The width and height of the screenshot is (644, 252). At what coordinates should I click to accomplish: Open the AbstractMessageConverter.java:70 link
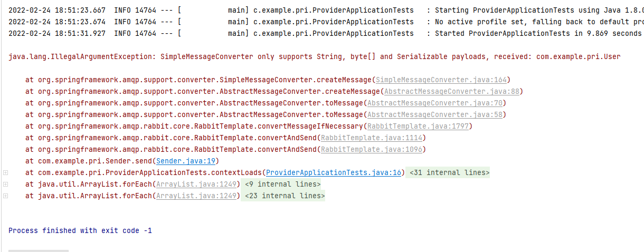point(435,103)
